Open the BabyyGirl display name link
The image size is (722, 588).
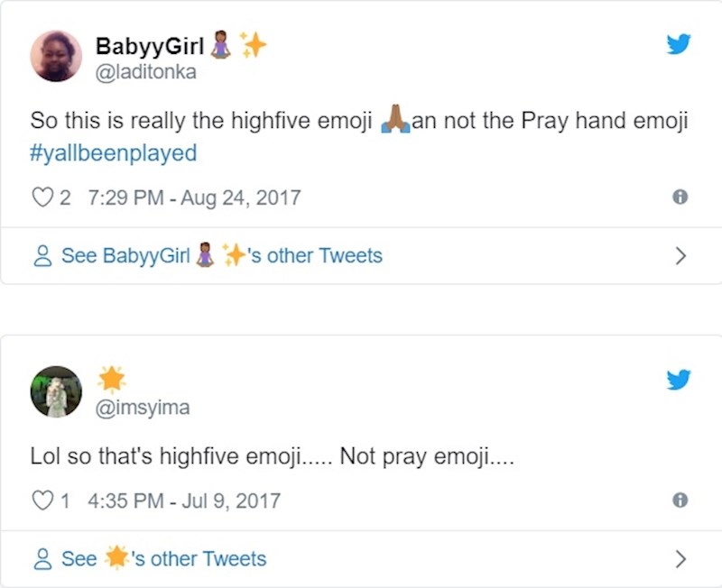click(152, 46)
